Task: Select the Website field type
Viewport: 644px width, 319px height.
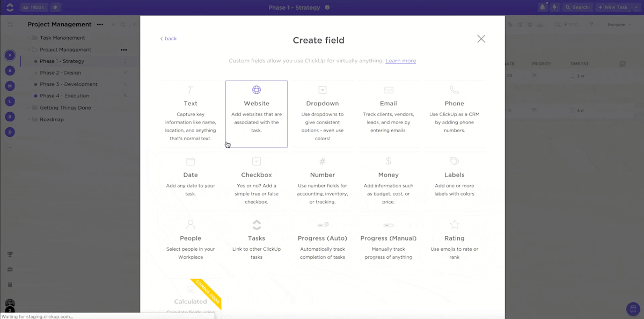Action: coord(257,113)
